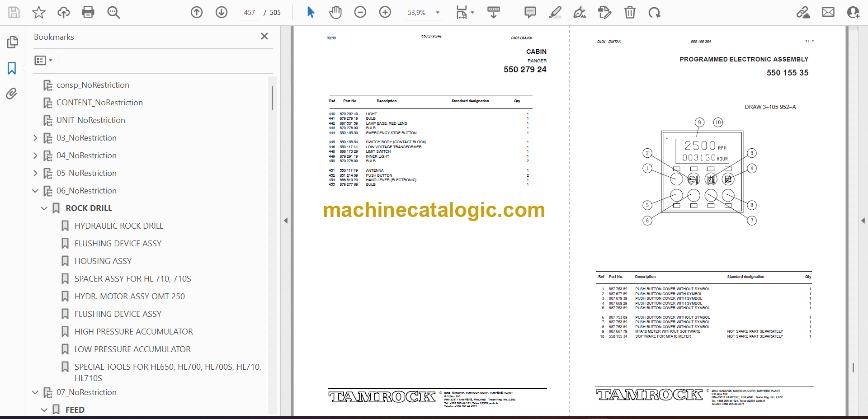
Task: Expand the 05_NoRestriction bookmark
Action: pos(35,173)
